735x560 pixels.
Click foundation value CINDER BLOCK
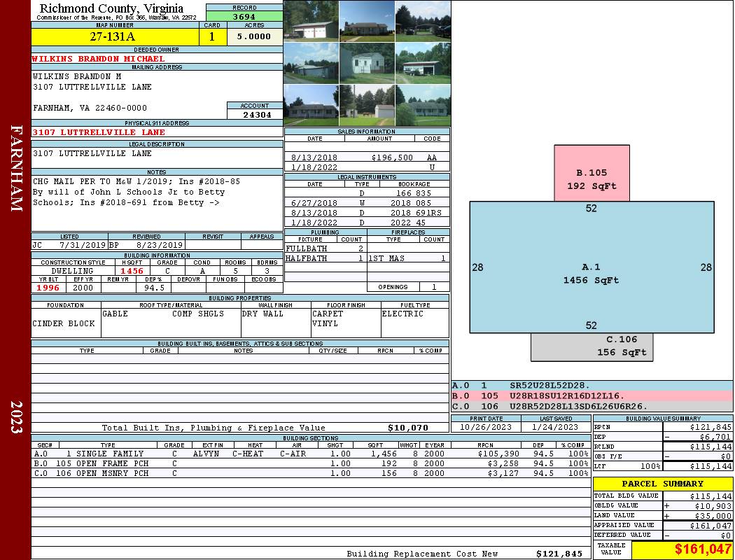(63, 323)
